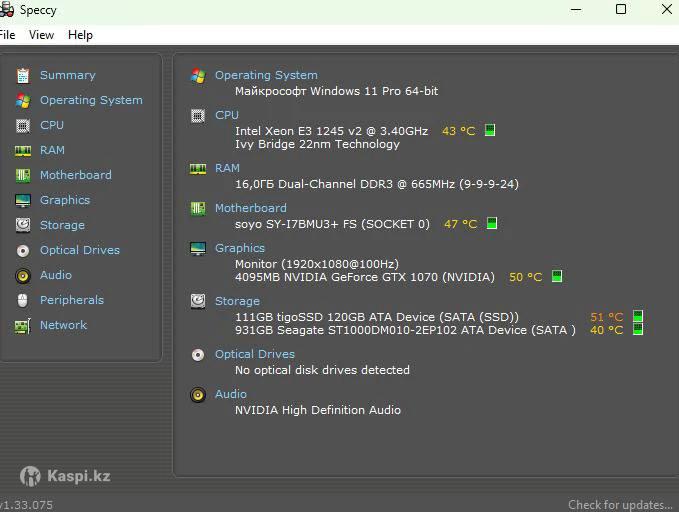The width and height of the screenshot is (679, 512).
Task: Open the View menu
Action: click(x=41, y=35)
